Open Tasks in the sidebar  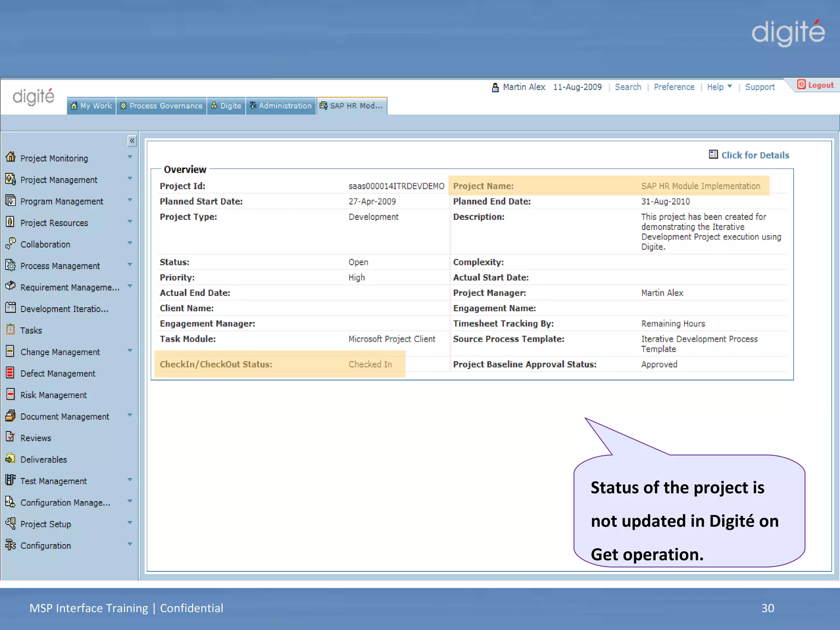tap(31, 330)
